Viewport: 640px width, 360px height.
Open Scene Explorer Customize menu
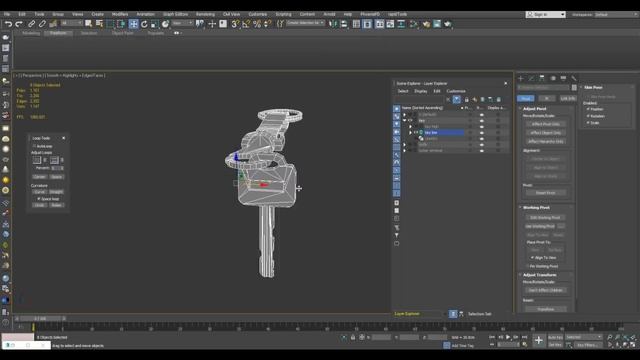click(x=456, y=91)
